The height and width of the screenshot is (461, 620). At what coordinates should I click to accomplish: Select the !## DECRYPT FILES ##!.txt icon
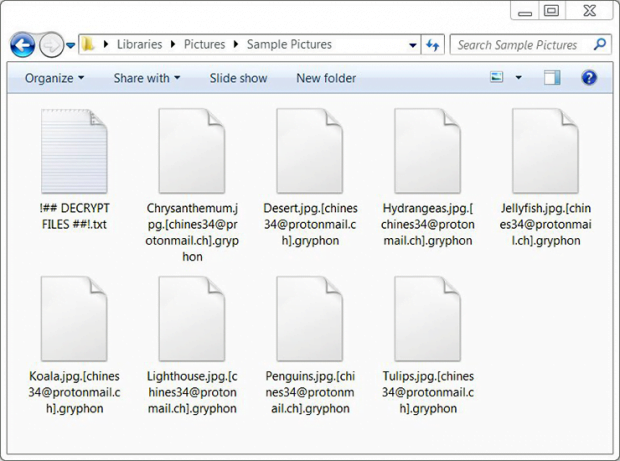74,151
